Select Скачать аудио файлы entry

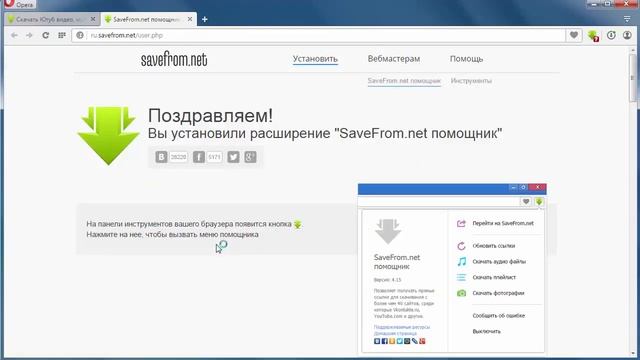[x=499, y=262]
